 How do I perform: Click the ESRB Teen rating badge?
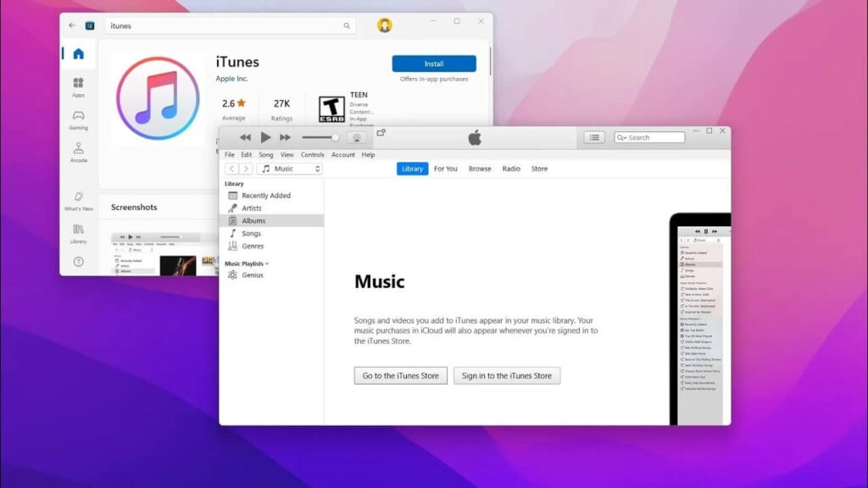[x=331, y=109]
